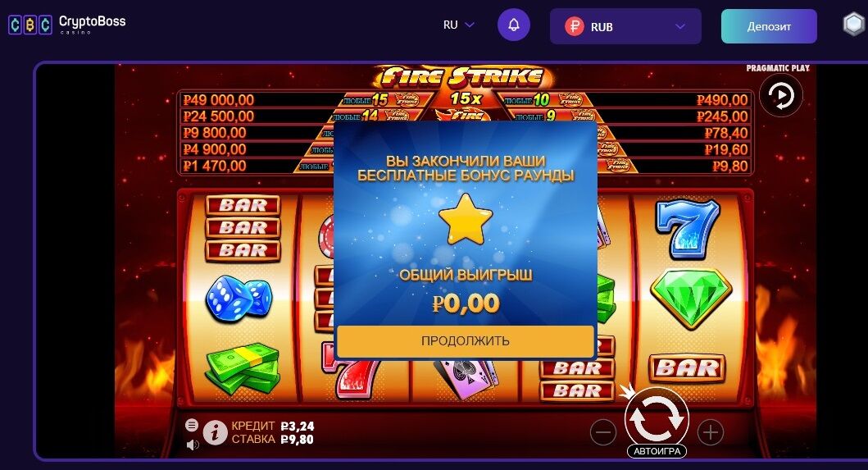Open the slot hamburger menu icon
Viewport: 868px width, 470px height.
click(192, 425)
